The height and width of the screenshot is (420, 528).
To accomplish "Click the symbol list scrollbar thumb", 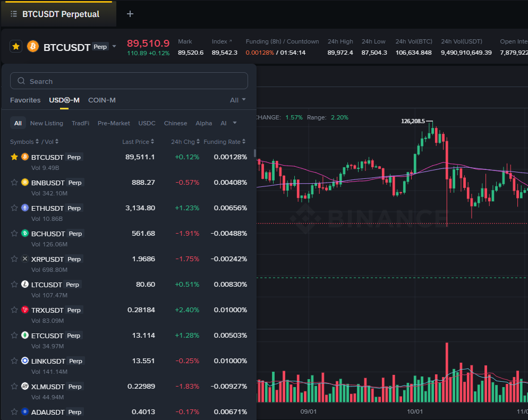I will (x=255, y=153).
